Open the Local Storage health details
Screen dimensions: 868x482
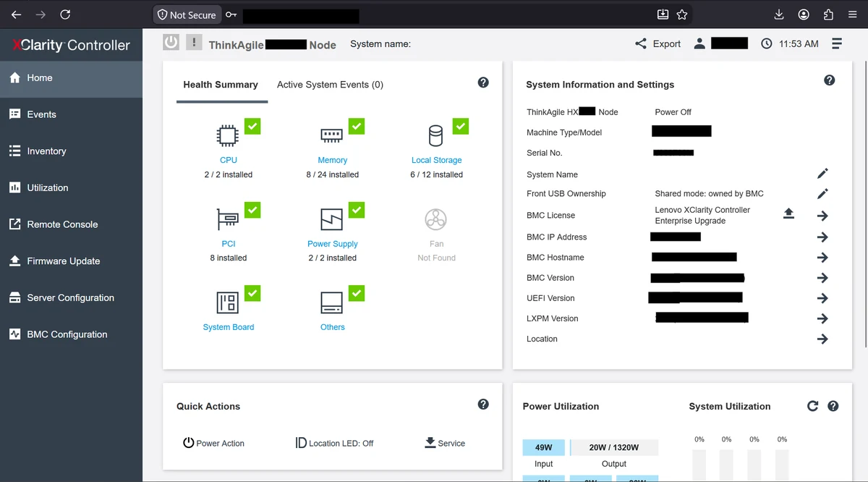point(436,160)
